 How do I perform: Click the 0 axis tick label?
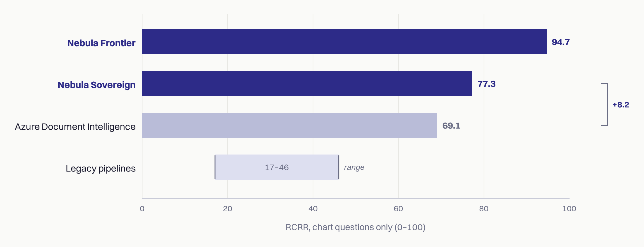[x=142, y=209]
